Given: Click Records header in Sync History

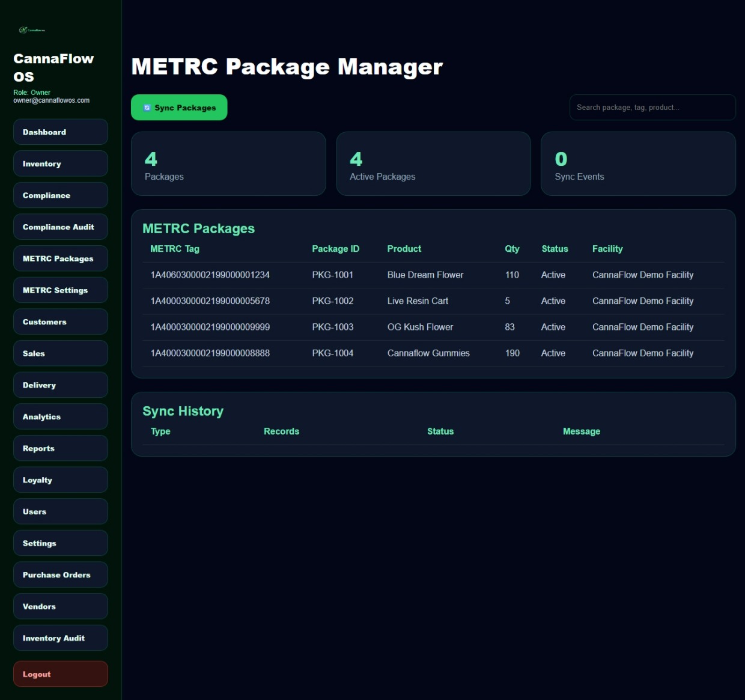Looking at the screenshot, I should point(281,431).
